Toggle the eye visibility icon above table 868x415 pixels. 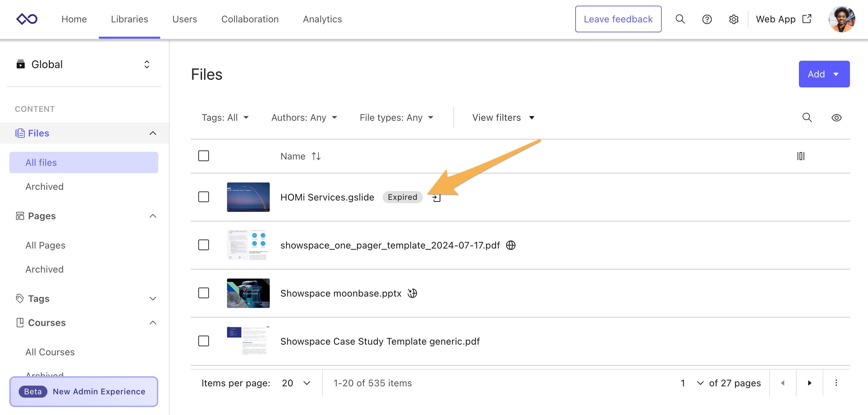[836, 117]
